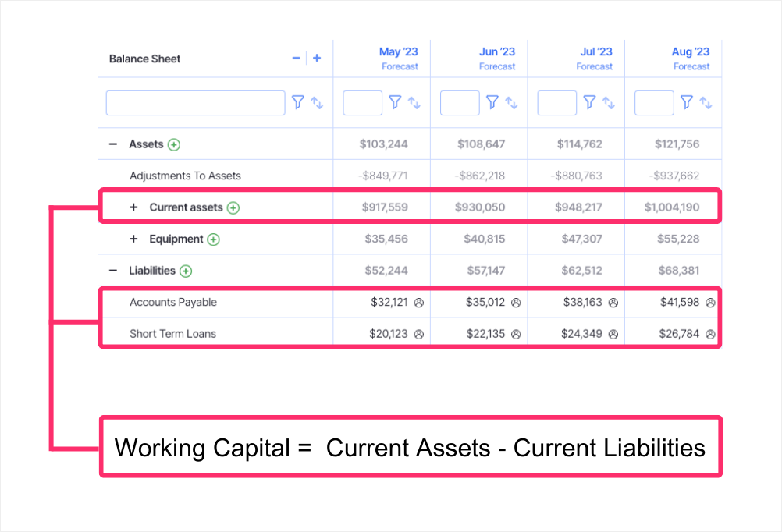The width and height of the screenshot is (782, 532).
Task: Click the person icon beside Short Term Loans $26,784
Action: click(x=709, y=333)
